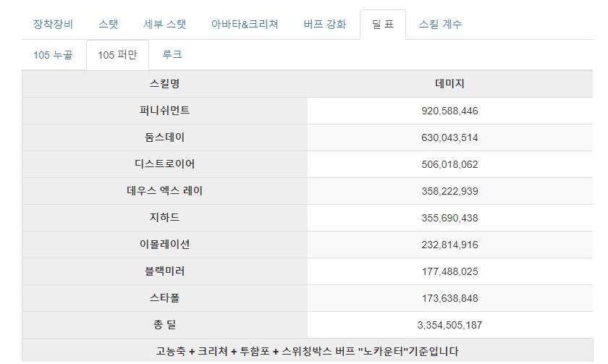Screen dimensions: 608x364
Task: Select the 105 퍼만 sub-tab
Action: [117, 55]
